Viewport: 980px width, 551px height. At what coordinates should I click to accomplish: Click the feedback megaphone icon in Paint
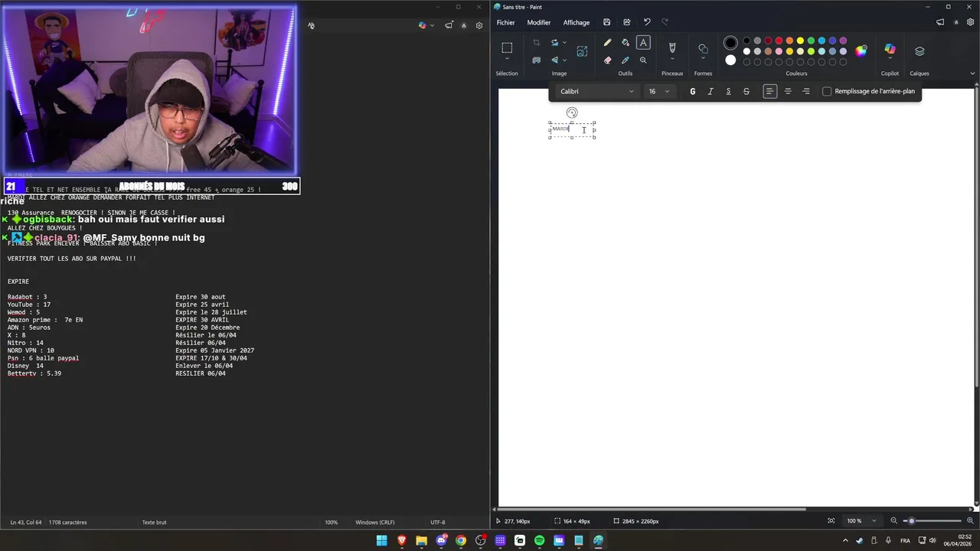click(940, 22)
